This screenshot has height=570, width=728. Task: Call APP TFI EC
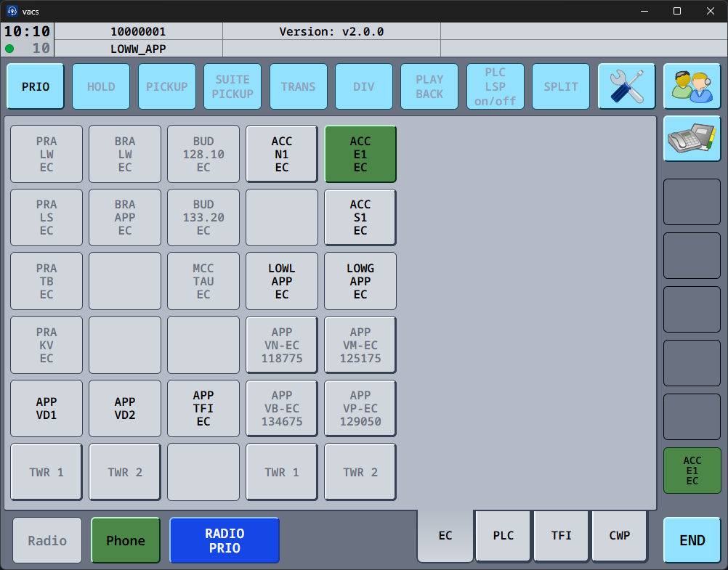click(x=203, y=408)
